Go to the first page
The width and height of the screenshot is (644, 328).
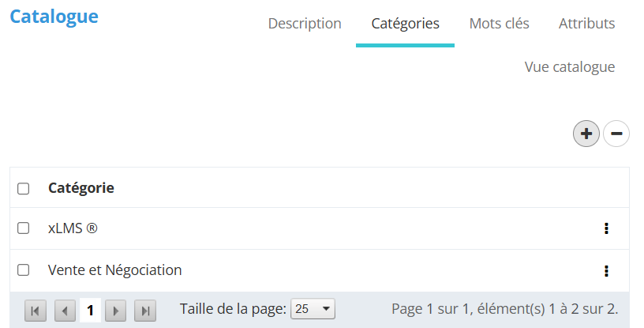tap(35, 311)
